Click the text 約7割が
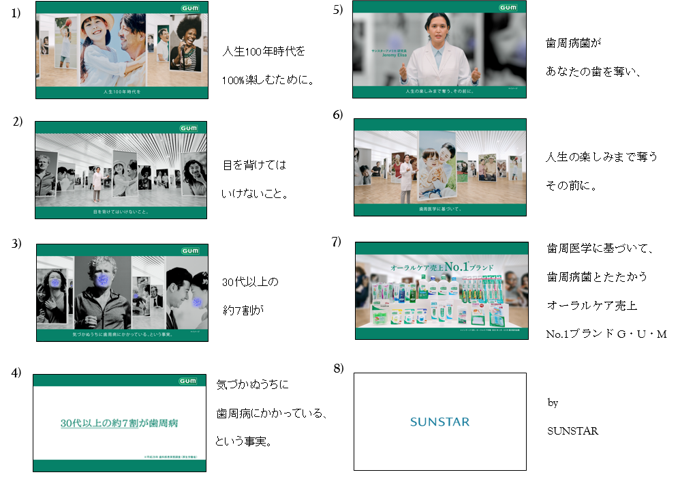The width and height of the screenshot is (680, 478). 243,310
